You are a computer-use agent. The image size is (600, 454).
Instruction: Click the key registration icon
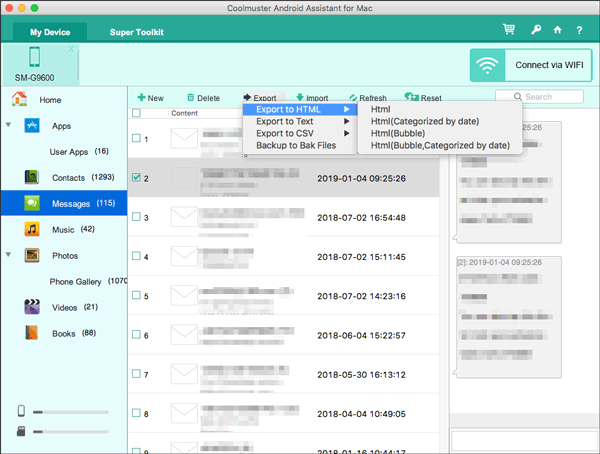[536, 29]
